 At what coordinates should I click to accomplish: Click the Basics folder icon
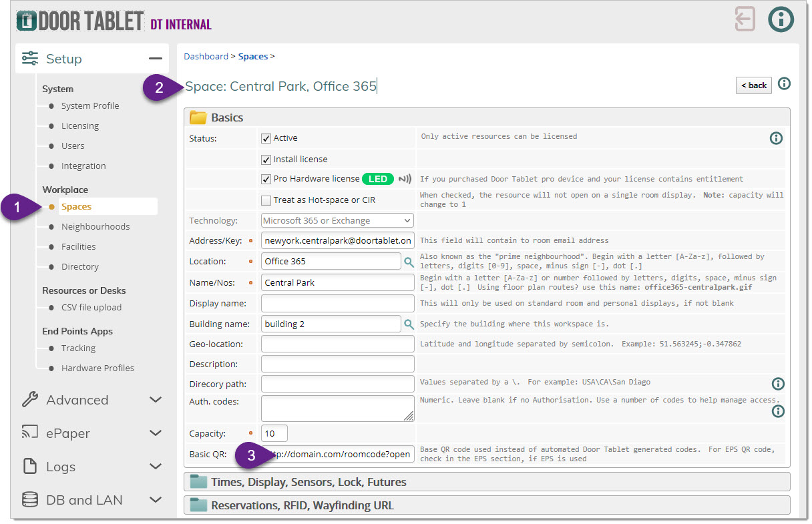pos(198,118)
